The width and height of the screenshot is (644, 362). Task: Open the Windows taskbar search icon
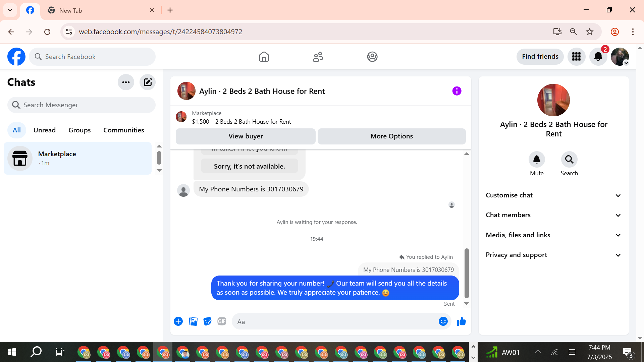pyautogui.click(x=36, y=352)
